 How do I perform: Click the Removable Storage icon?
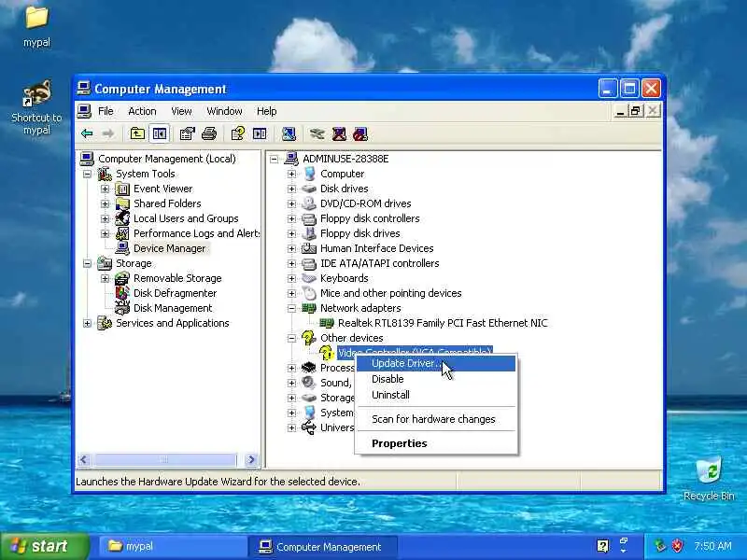tap(122, 278)
